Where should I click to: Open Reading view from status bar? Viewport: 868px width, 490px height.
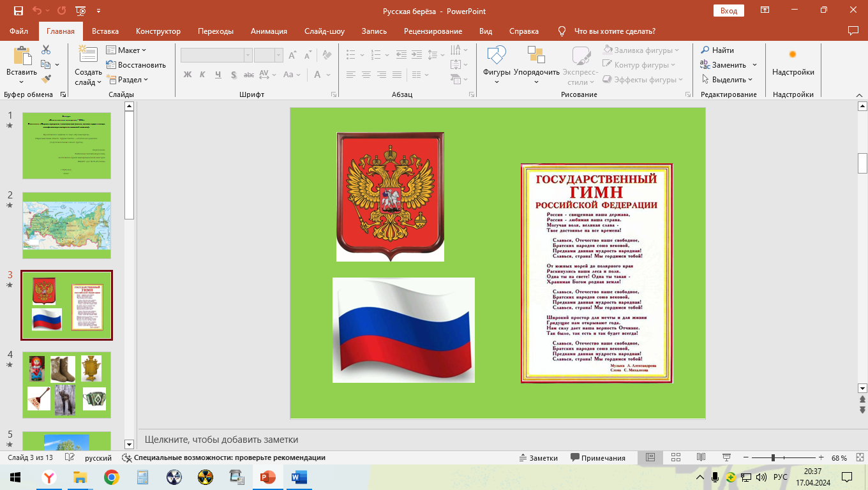click(x=701, y=457)
